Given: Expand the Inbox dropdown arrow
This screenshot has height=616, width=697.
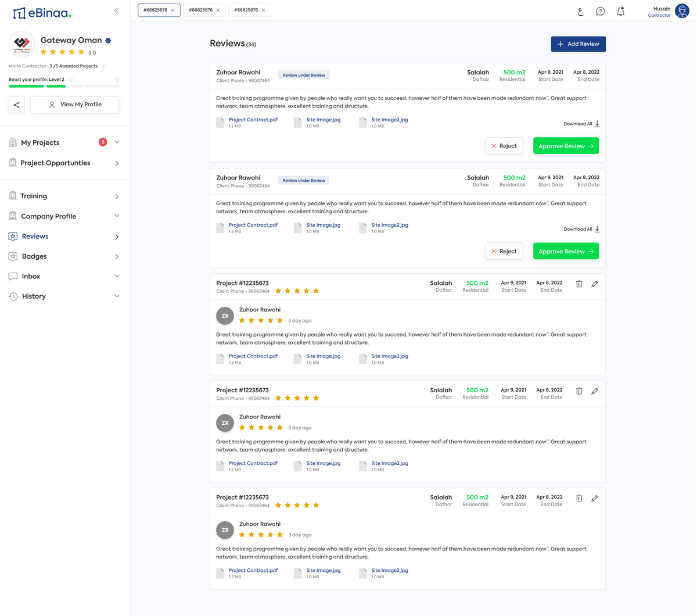Looking at the screenshot, I should pyautogui.click(x=117, y=276).
